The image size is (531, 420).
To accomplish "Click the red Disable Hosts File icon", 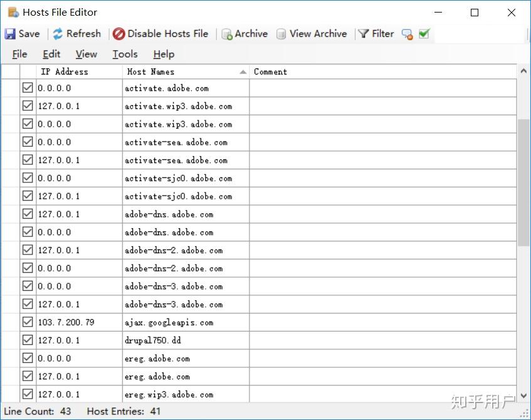I will point(119,34).
